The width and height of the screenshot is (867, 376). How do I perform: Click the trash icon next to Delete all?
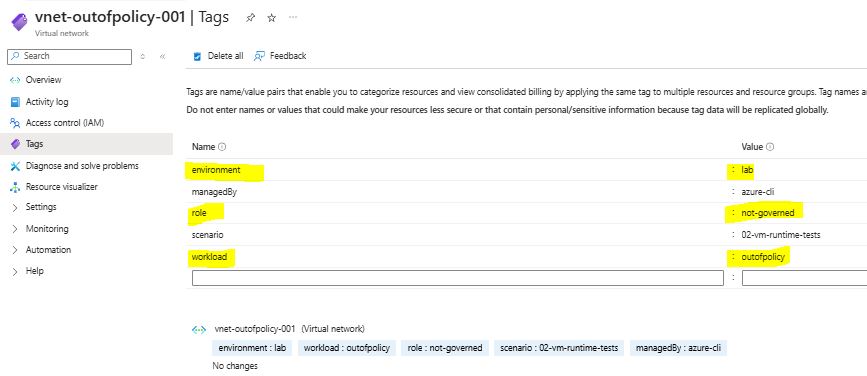[197, 56]
